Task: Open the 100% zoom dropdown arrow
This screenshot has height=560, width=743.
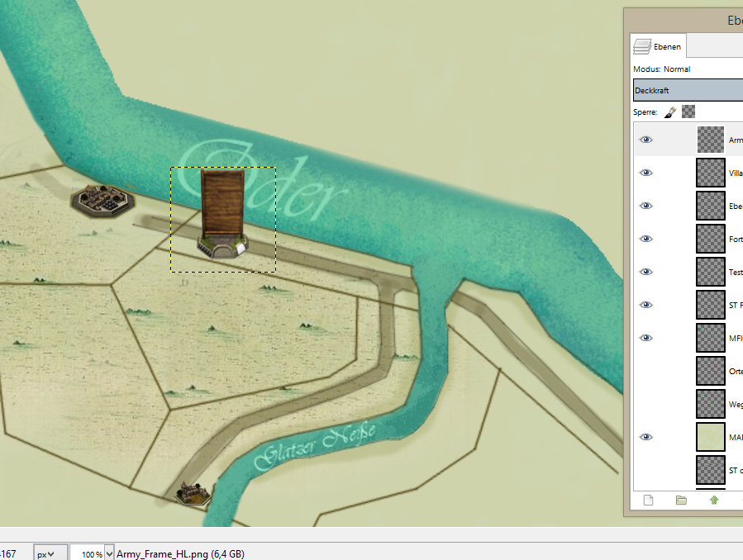Action: (x=110, y=554)
